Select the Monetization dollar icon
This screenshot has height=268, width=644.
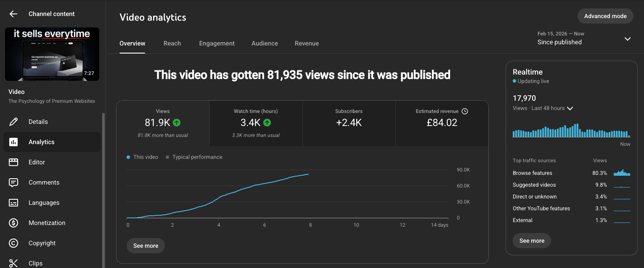(13, 222)
